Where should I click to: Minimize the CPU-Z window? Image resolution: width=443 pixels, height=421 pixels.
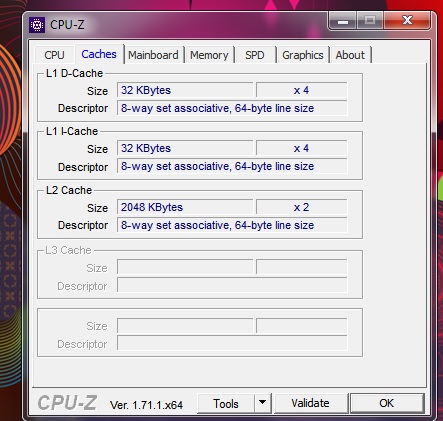pos(343,21)
